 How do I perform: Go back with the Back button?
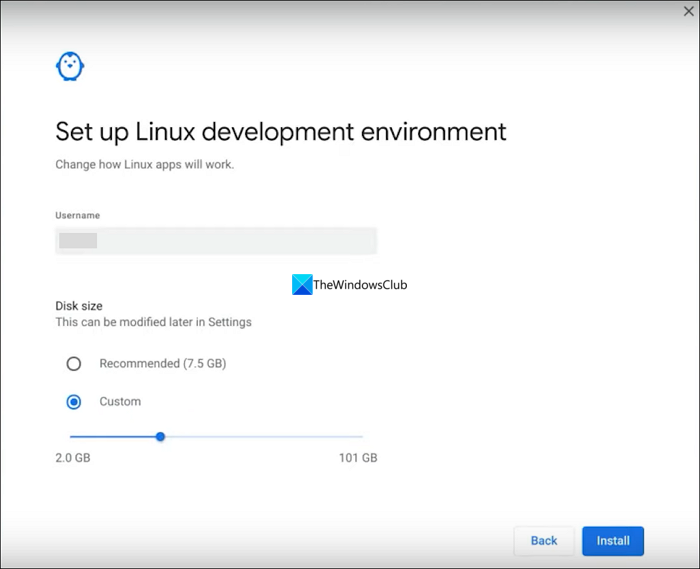point(544,541)
